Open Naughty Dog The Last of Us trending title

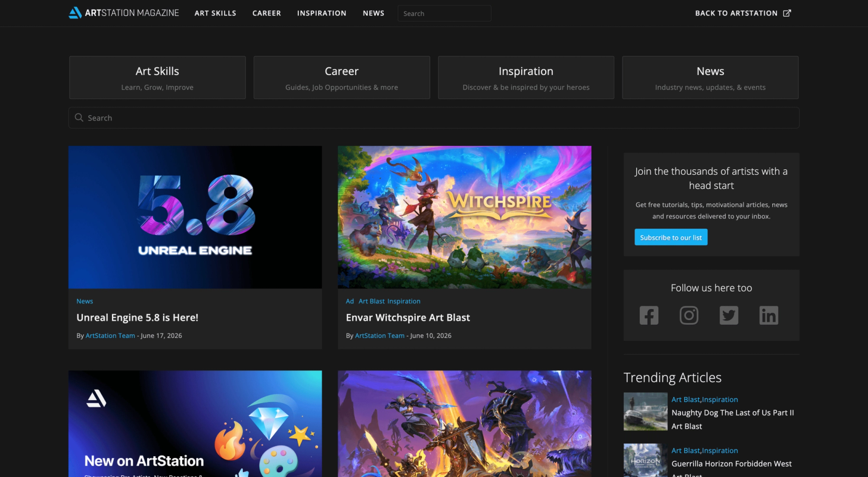733,419
